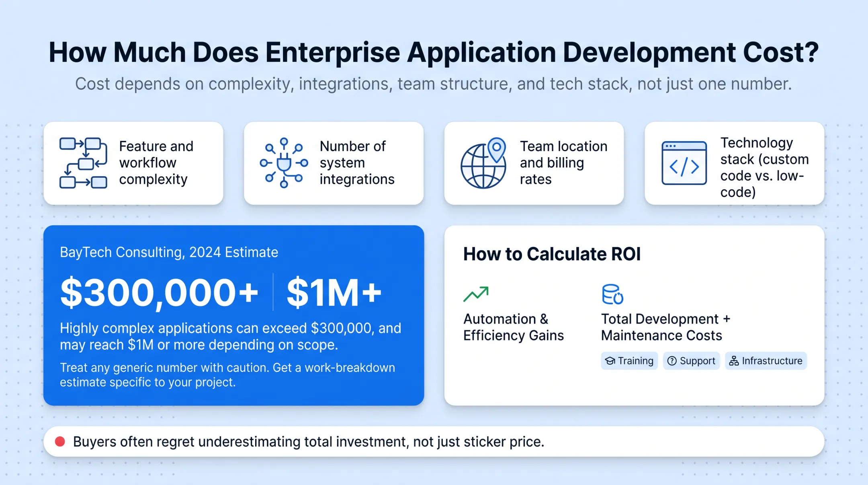Image resolution: width=868 pixels, height=485 pixels.
Task: Click the graduation cap Training icon
Action: (610, 361)
